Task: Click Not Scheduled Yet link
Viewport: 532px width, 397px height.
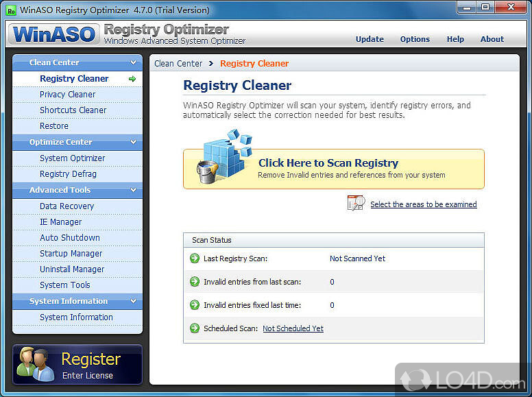Action: 293,328
